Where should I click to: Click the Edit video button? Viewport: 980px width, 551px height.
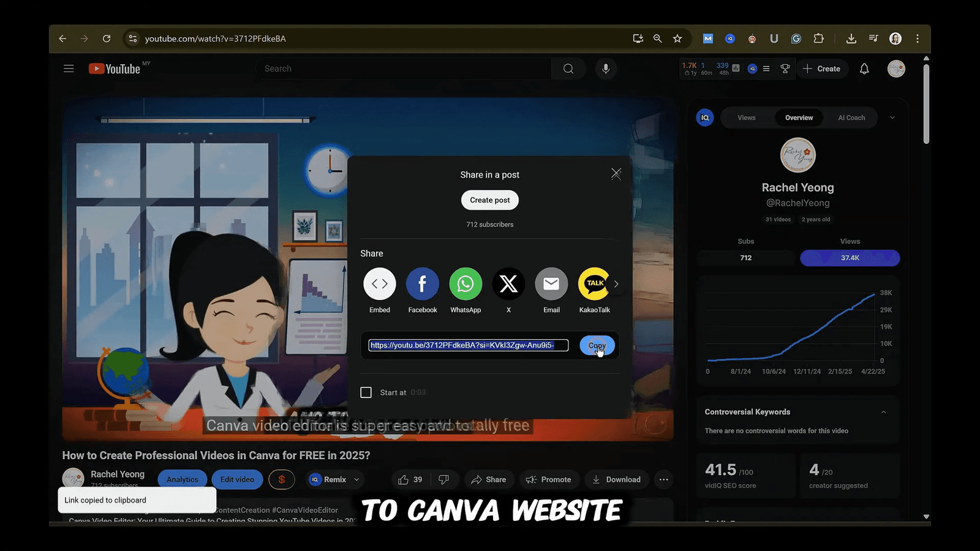pos(237,479)
